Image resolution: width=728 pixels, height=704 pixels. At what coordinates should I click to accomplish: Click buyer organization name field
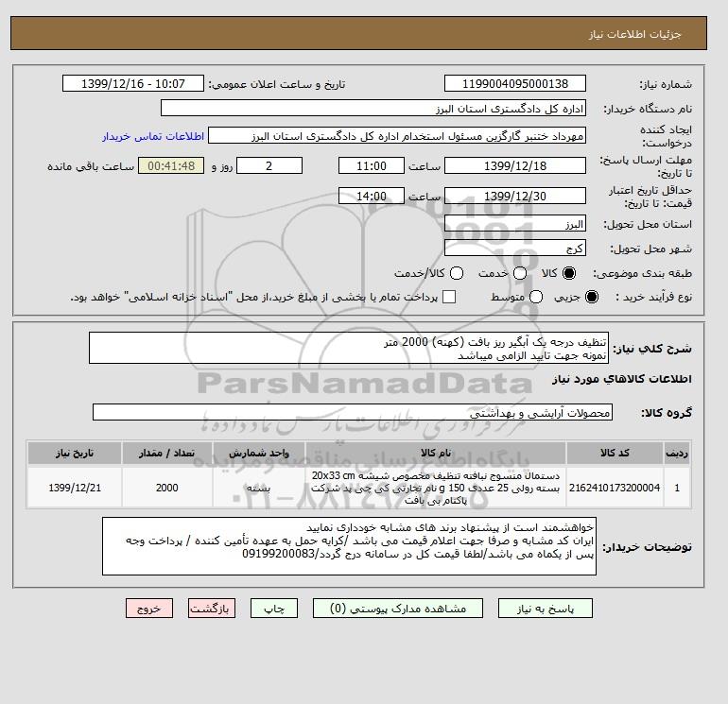pos(373,108)
